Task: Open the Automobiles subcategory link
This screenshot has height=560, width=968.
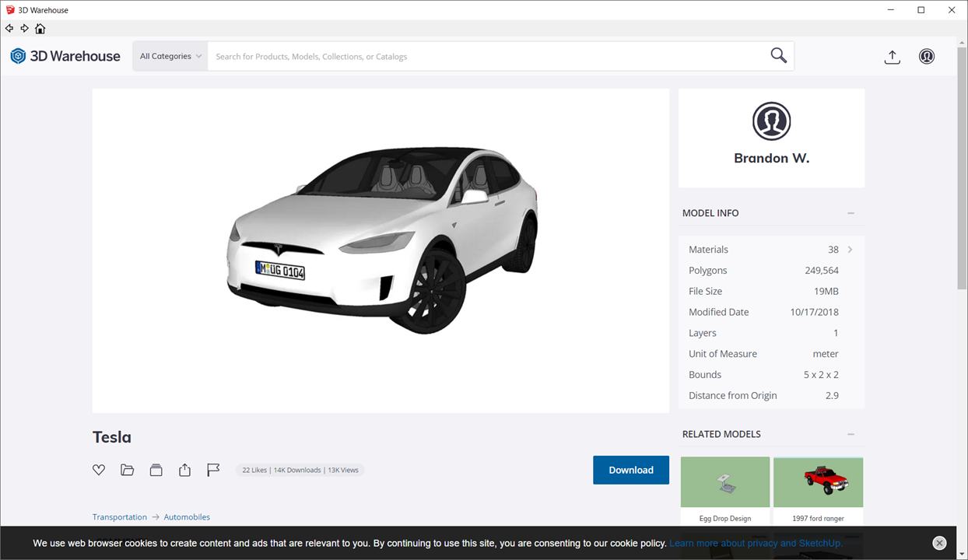Action: coord(187,517)
